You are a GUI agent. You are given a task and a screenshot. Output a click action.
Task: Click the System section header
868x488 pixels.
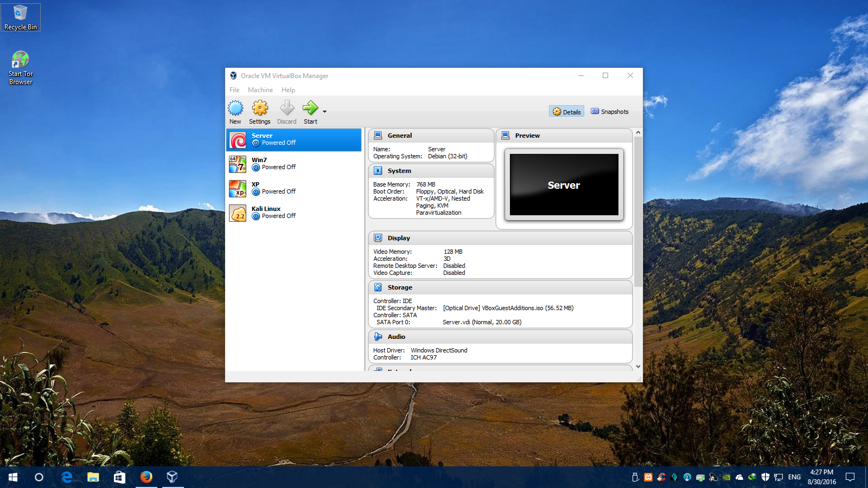point(431,171)
